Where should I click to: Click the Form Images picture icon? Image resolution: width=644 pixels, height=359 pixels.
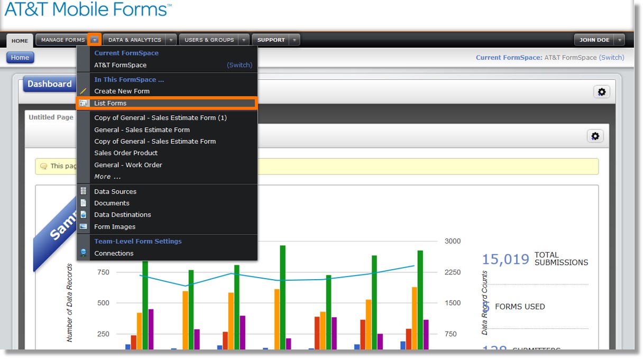tap(83, 227)
